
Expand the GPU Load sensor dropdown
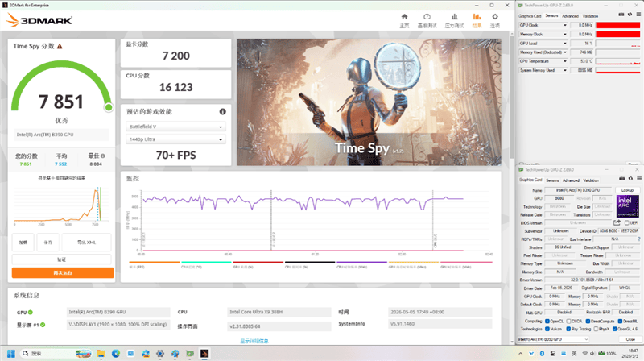click(x=565, y=44)
